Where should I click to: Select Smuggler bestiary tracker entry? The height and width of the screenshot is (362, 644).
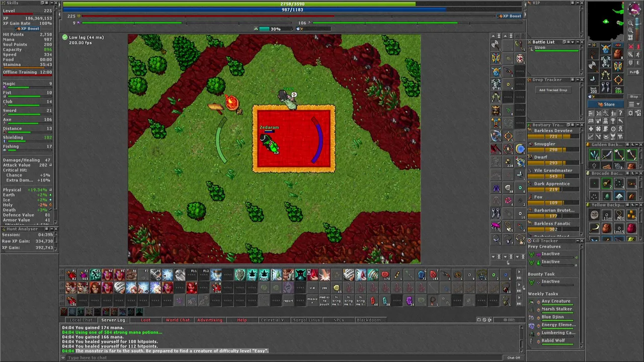(553, 146)
